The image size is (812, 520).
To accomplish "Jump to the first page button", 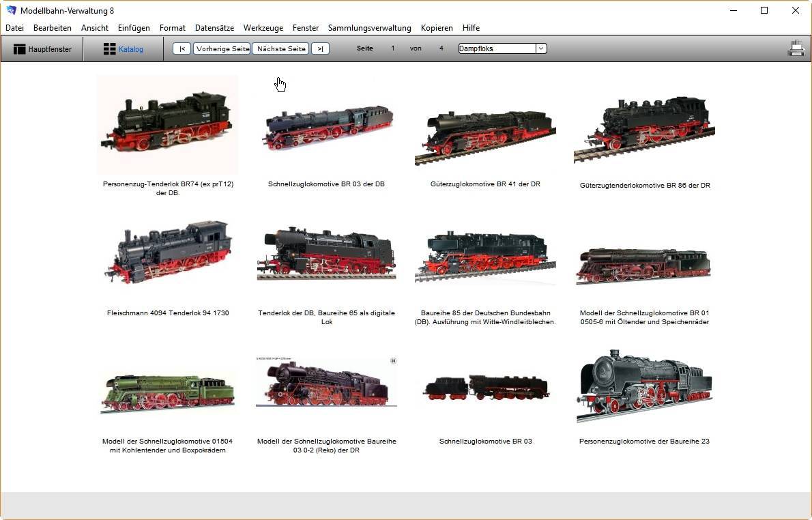I will [182, 48].
